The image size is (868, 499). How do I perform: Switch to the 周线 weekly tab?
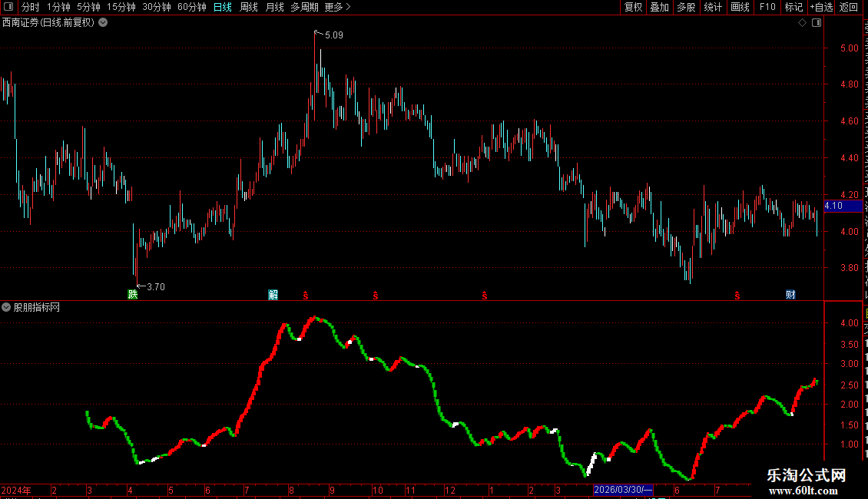click(249, 7)
